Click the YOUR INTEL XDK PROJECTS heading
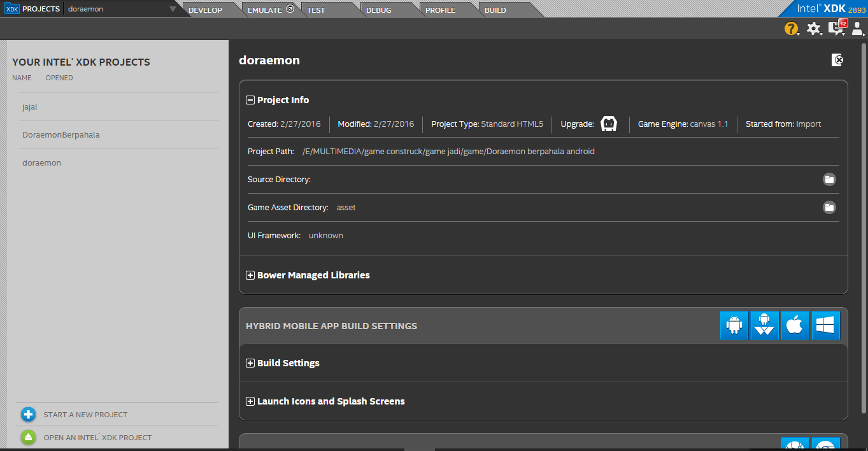Screen dimensions: 868x451 [81, 62]
